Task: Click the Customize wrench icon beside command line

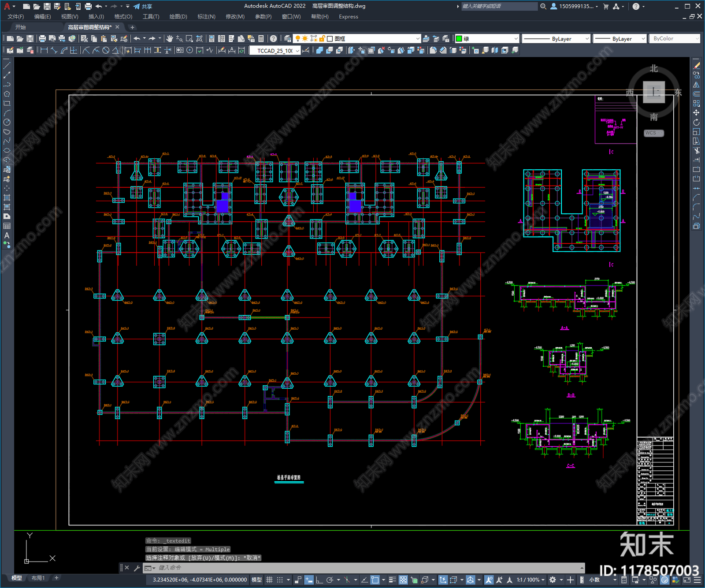Action: point(137,568)
